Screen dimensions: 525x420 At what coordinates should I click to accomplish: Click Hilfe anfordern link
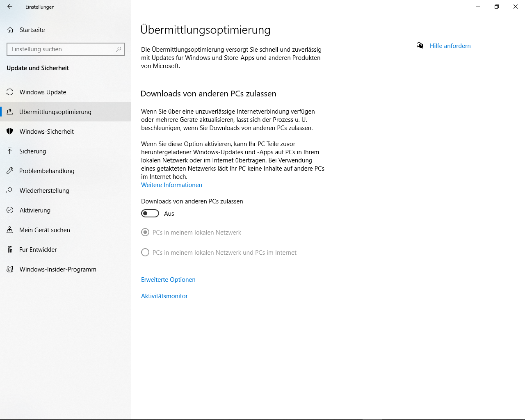[x=450, y=46]
